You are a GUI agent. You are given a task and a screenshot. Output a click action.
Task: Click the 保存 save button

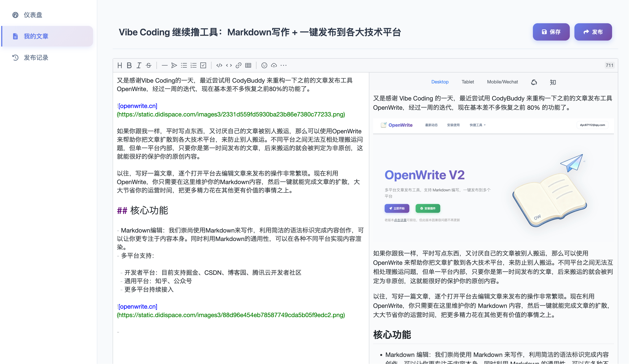coord(551,32)
